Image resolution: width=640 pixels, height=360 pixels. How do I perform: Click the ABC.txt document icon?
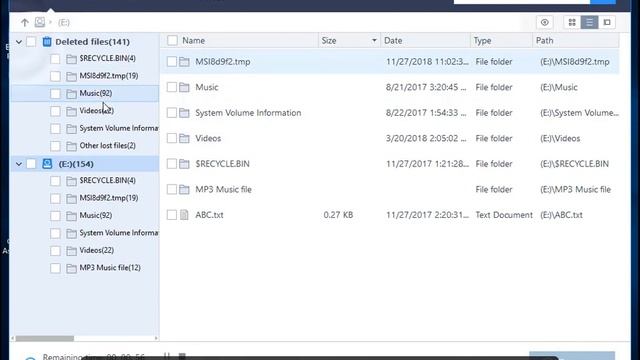click(x=184, y=215)
